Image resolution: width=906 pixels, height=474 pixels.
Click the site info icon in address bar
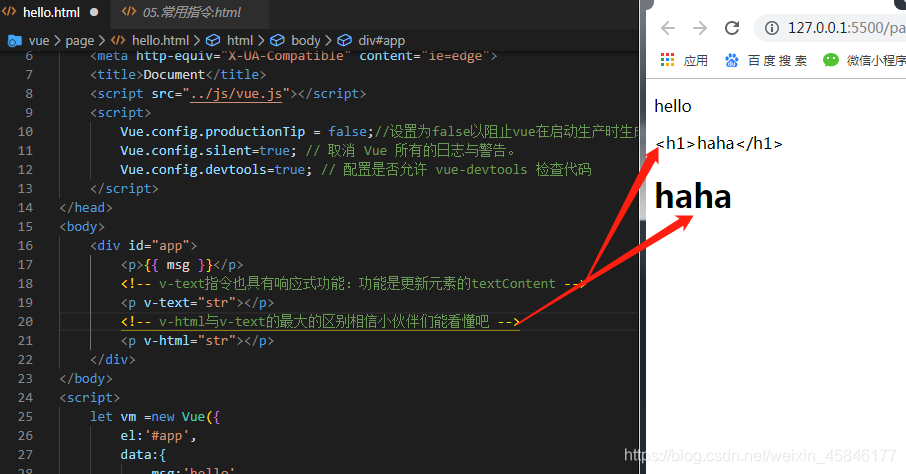click(x=771, y=28)
